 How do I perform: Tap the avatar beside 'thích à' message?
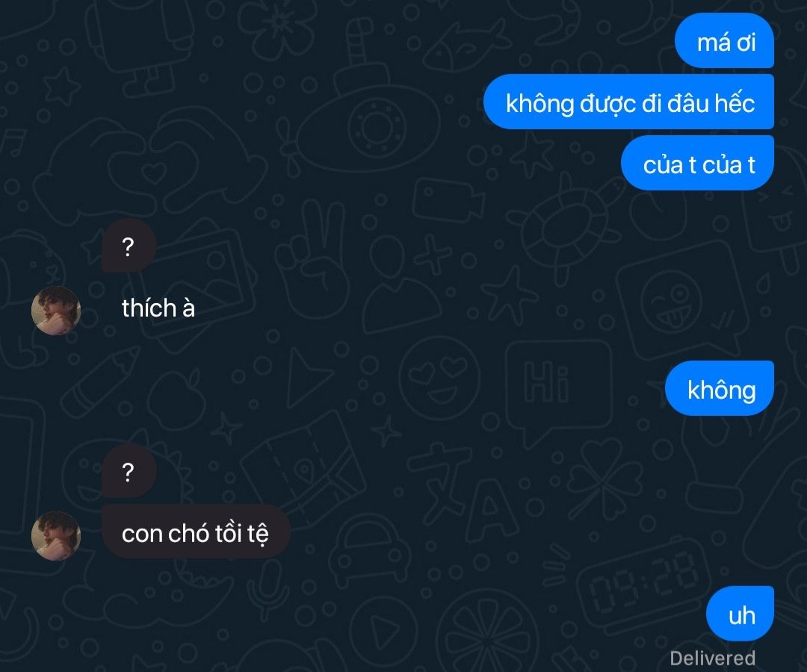tap(56, 311)
